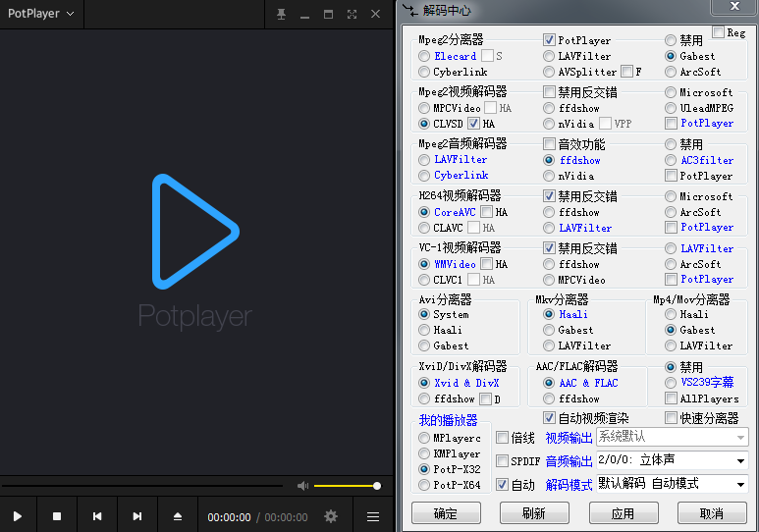Click the 解码模式 link label
Screen dimensions: 759x532
pos(569,485)
